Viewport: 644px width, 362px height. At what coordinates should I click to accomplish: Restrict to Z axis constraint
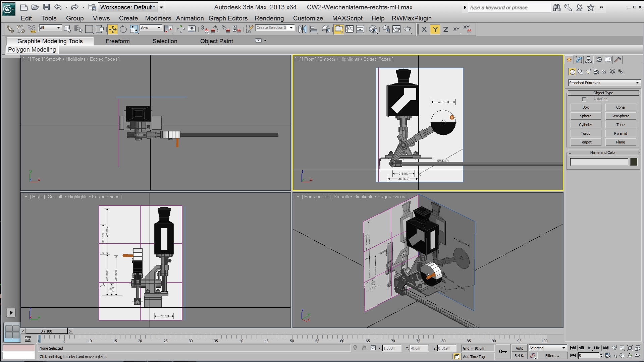[445, 29]
